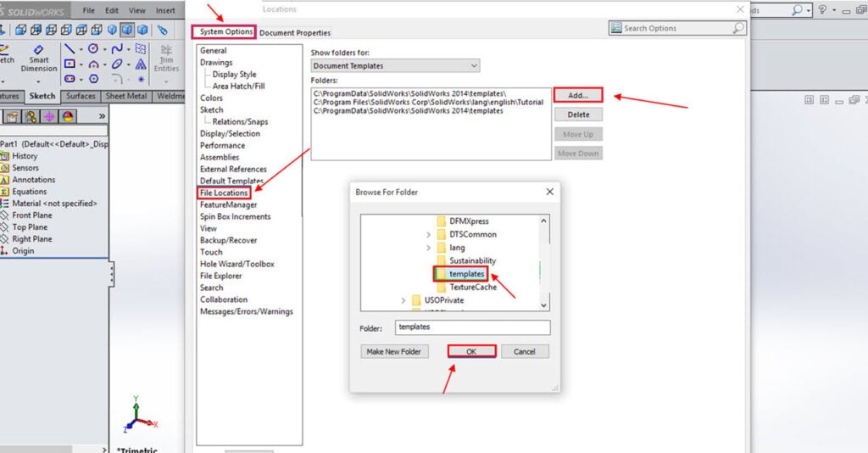
Task: Select the Point sketch tool
Action: click(142, 79)
